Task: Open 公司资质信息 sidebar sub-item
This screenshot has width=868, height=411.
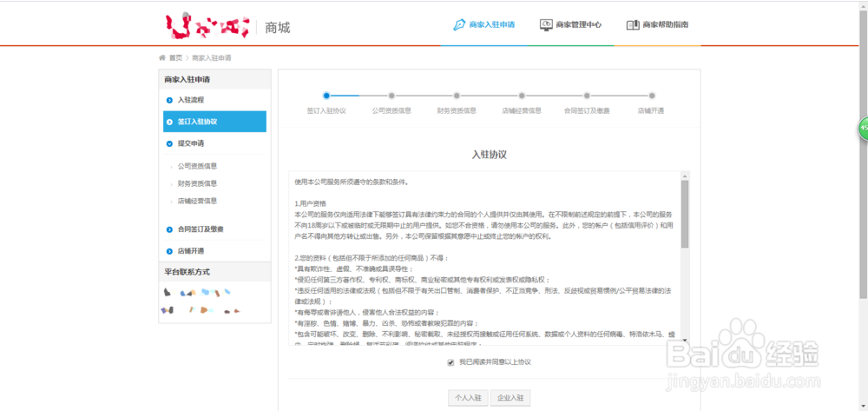Action: [x=197, y=166]
